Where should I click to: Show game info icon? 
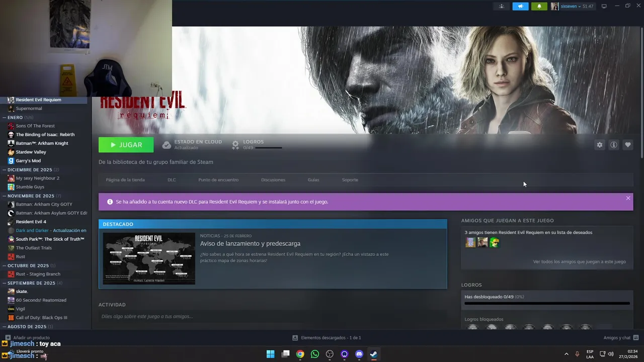(614, 145)
